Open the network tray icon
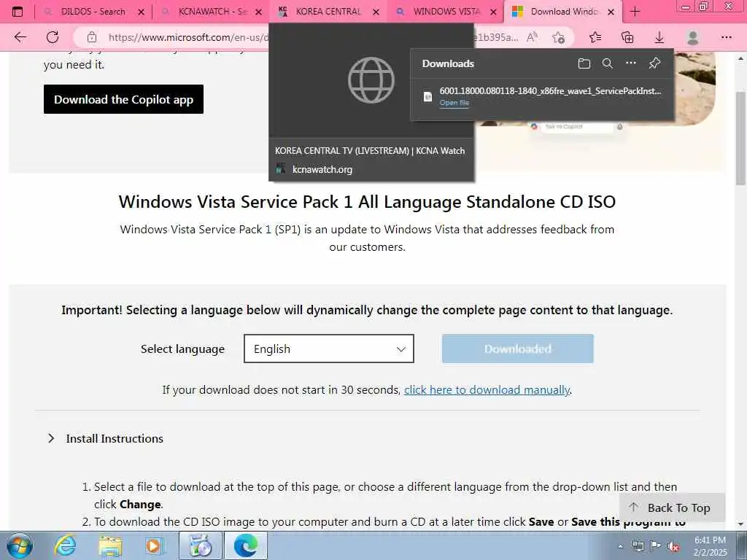 pyautogui.click(x=638, y=546)
